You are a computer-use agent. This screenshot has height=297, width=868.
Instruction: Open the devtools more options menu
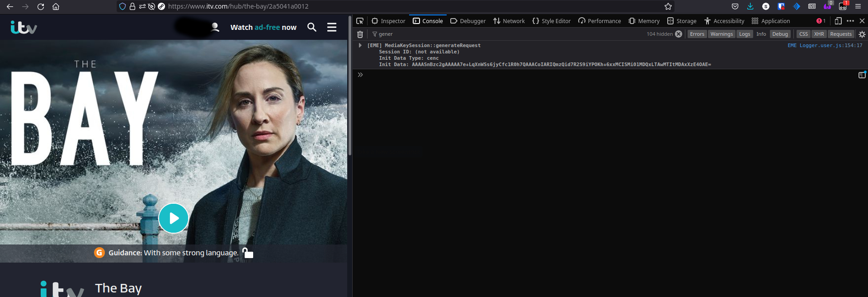850,21
